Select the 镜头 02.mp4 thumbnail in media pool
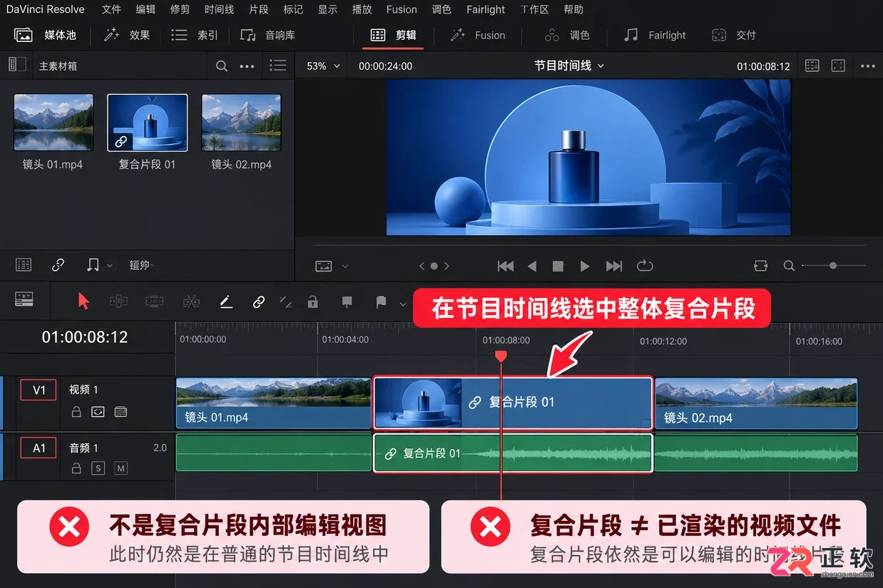This screenshot has height=588, width=883. [241, 123]
